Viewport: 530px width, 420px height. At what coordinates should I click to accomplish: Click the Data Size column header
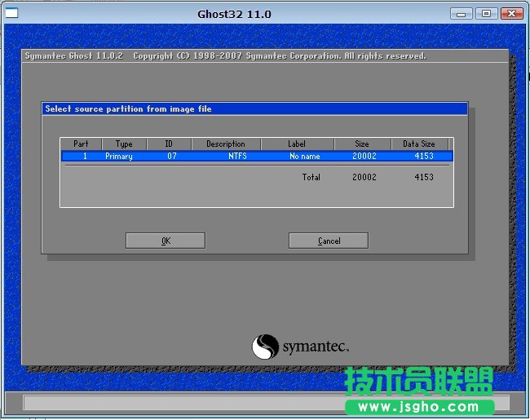(419, 144)
